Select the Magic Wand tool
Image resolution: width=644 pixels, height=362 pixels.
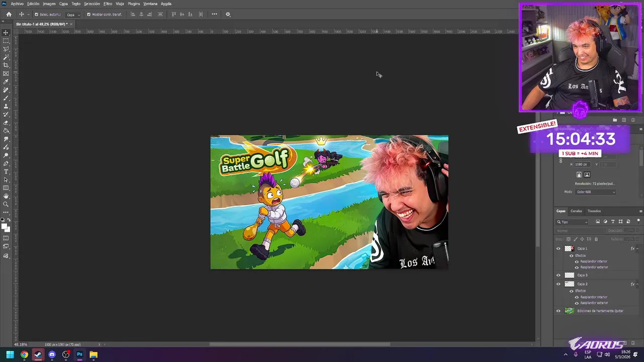click(6, 57)
